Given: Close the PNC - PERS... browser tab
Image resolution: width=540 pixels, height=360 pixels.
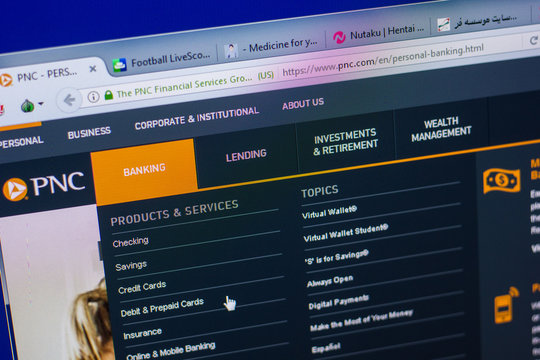Looking at the screenshot, I should (x=93, y=69).
